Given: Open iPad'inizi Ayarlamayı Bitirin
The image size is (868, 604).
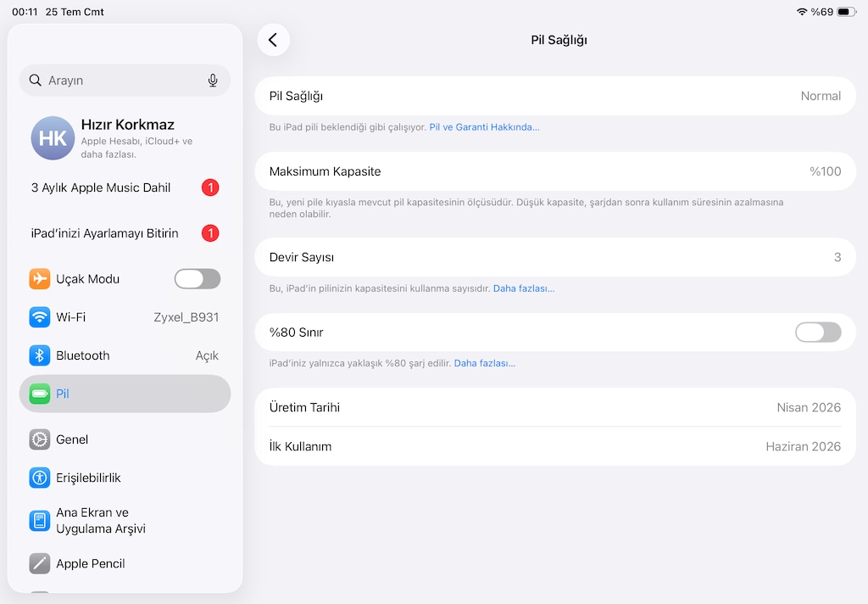Looking at the screenshot, I should pyautogui.click(x=125, y=233).
